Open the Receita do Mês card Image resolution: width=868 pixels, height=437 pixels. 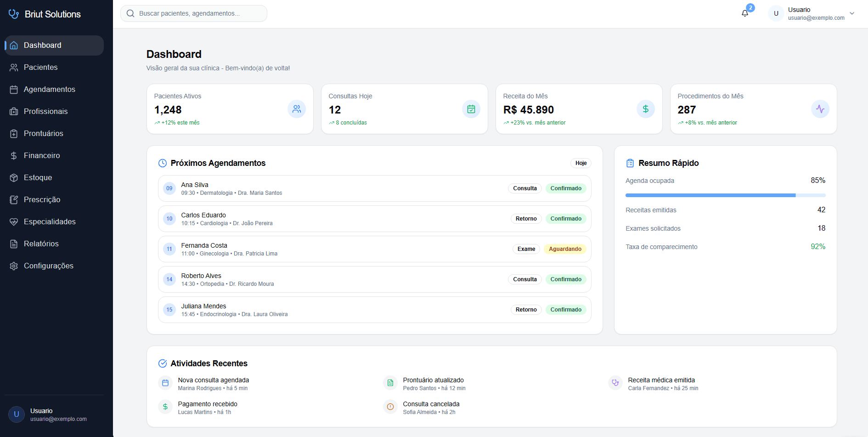click(579, 109)
